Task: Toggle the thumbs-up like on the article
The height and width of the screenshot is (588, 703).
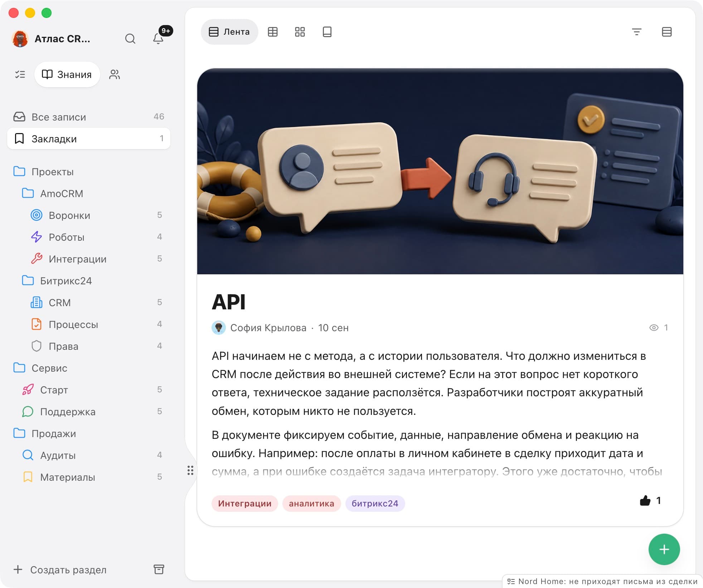Action: click(650, 500)
